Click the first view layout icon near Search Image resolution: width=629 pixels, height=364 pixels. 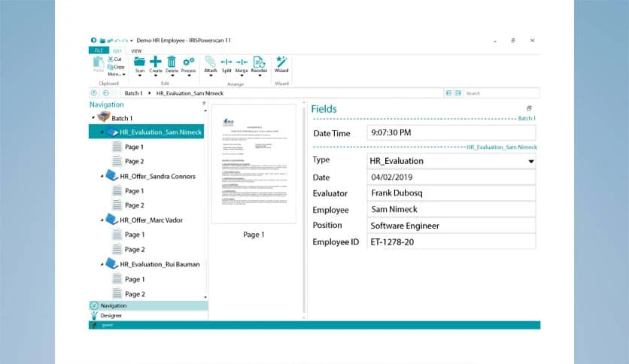tap(449, 93)
